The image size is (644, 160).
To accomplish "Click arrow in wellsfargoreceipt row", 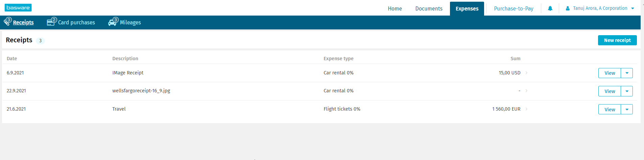I will point(526,91).
